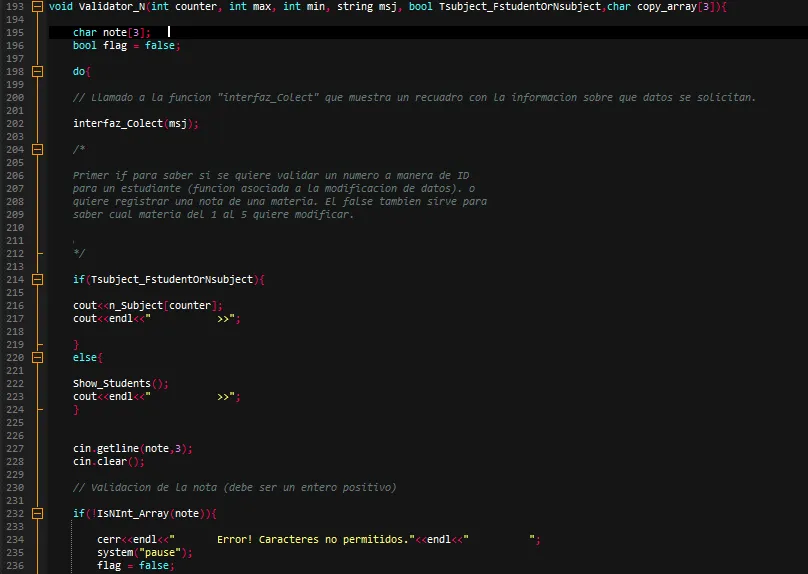The width and height of the screenshot is (808, 574).
Task: Click comment line 'Primer if para saber'
Action: pos(271,176)
